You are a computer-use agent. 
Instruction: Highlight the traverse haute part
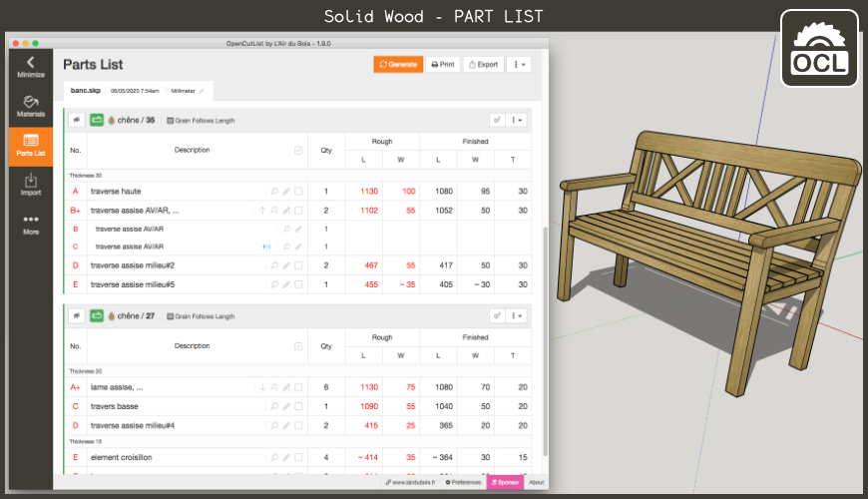tap(273, 192)
